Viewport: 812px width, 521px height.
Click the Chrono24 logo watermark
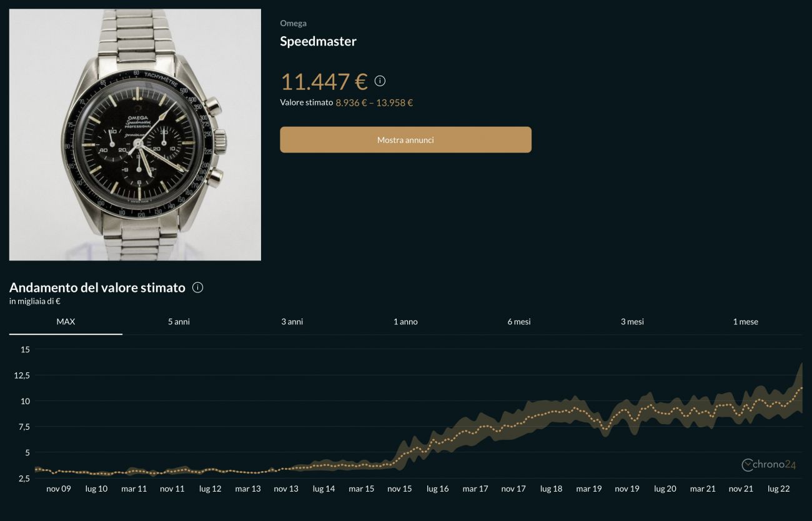768,465
